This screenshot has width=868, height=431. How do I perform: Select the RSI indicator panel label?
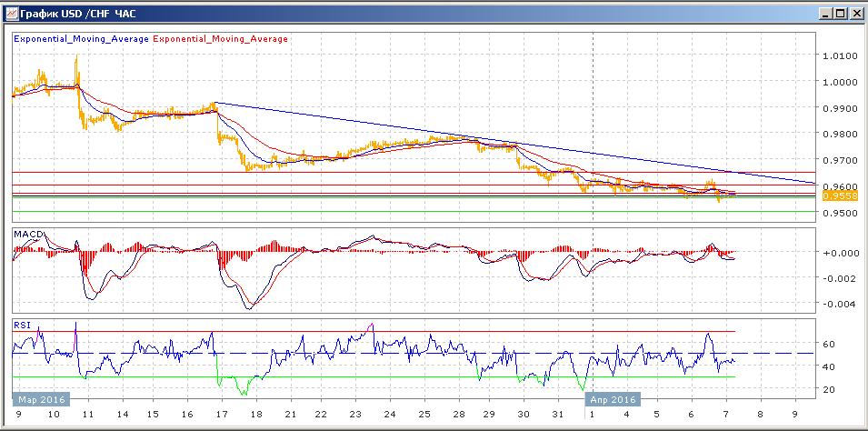point(21,325)
